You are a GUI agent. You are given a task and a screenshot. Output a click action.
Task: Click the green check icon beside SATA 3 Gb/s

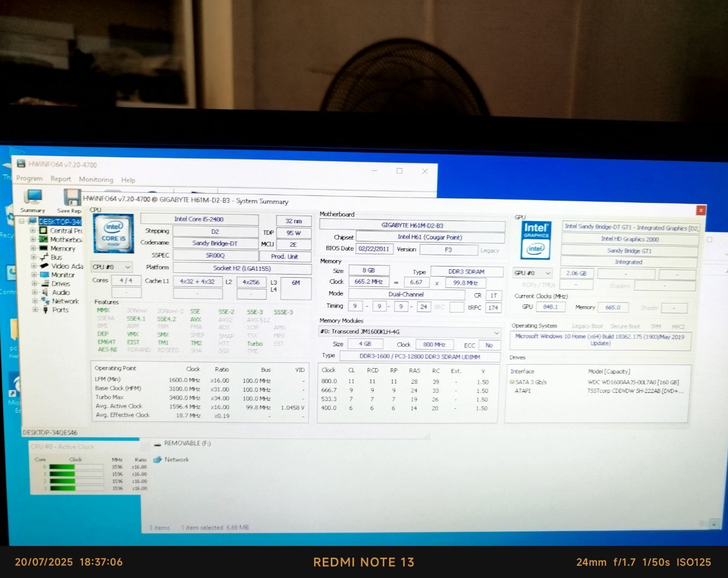point(512,382)
